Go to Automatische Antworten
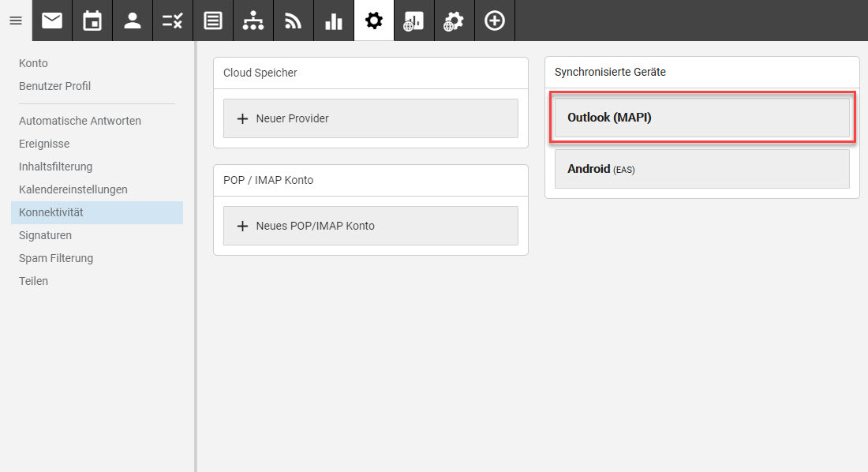 pos(80,121)
